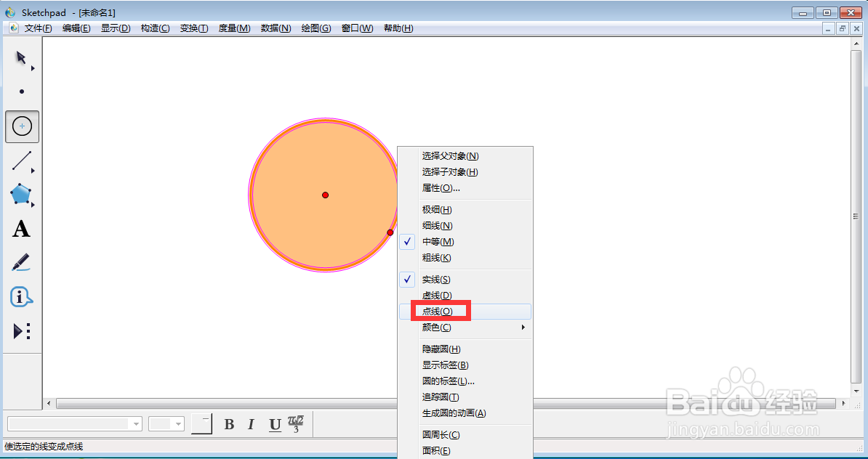Click horizontal scrollbar right arrow

(844, 404)
